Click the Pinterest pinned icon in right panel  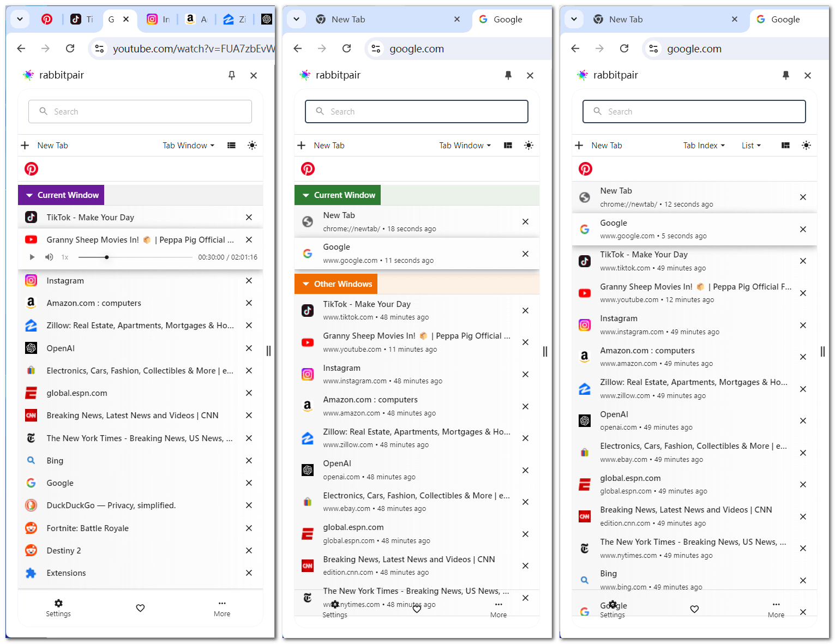coord(585,169)
